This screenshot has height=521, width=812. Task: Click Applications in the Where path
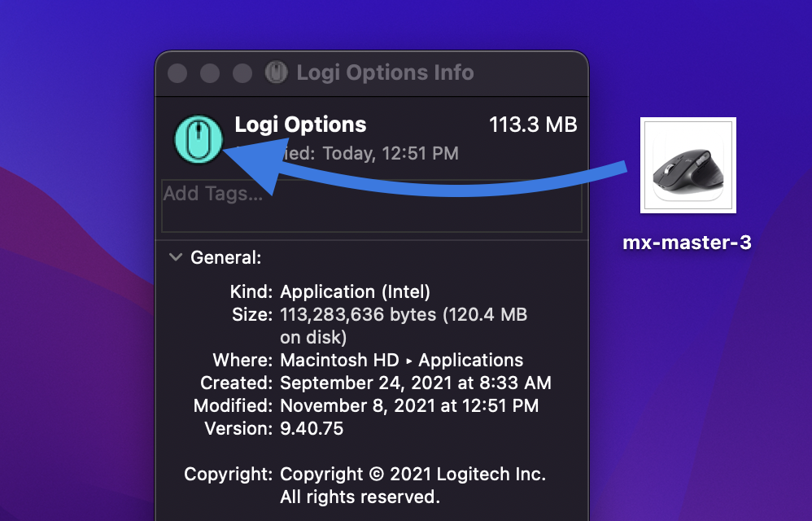(472, 360)
